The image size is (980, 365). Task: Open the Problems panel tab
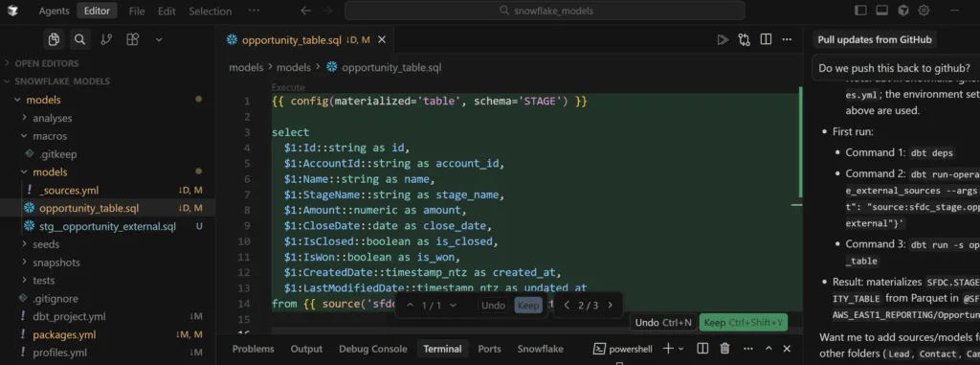[253, 349]
